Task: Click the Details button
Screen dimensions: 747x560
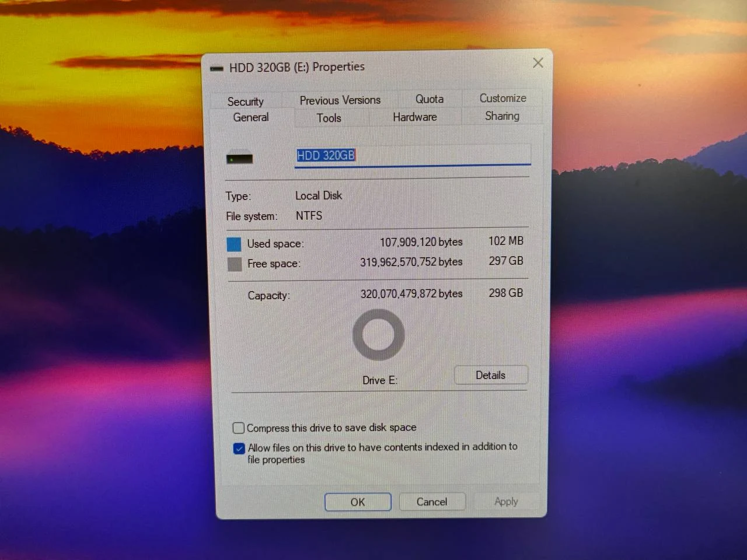Action: point(491,375)
